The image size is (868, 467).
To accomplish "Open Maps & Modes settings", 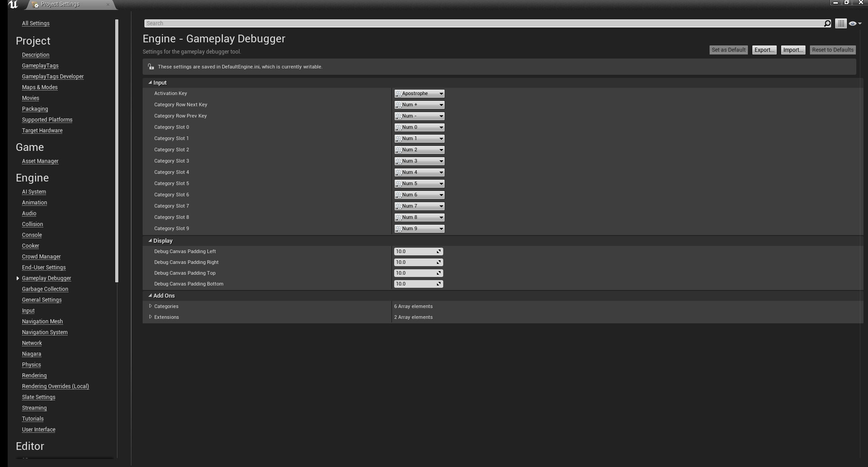I will 40,87.
